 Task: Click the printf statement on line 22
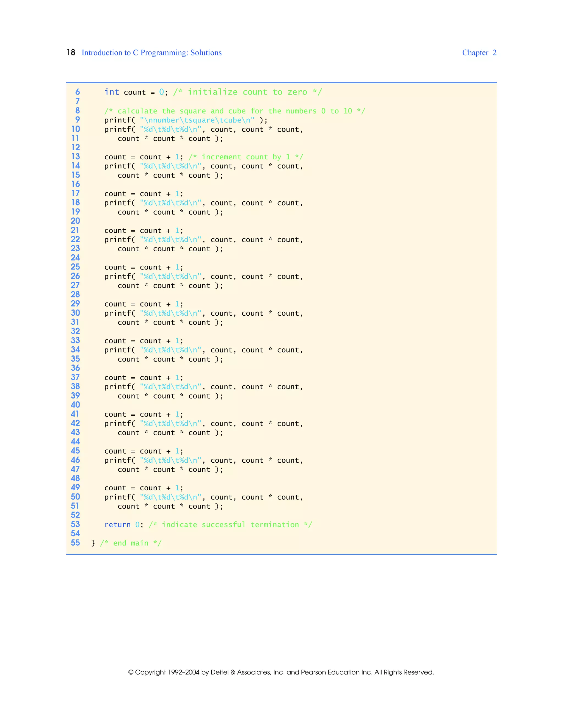203,240
